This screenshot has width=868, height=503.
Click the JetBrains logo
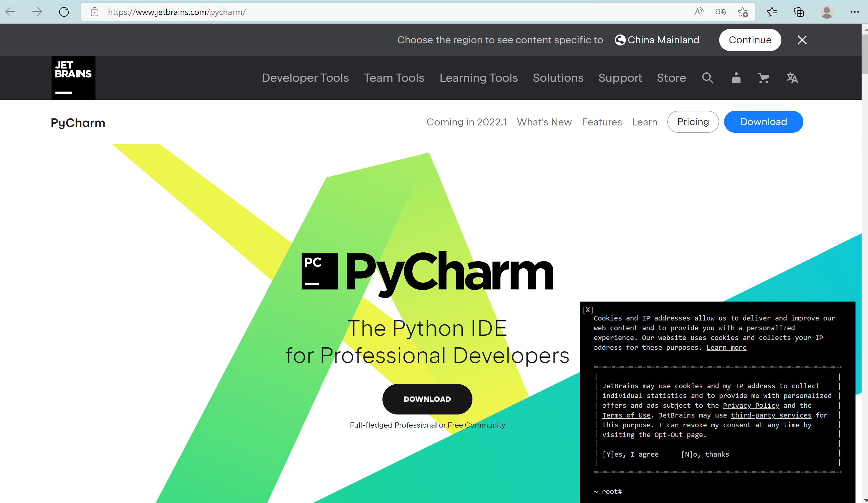(73, 78)
